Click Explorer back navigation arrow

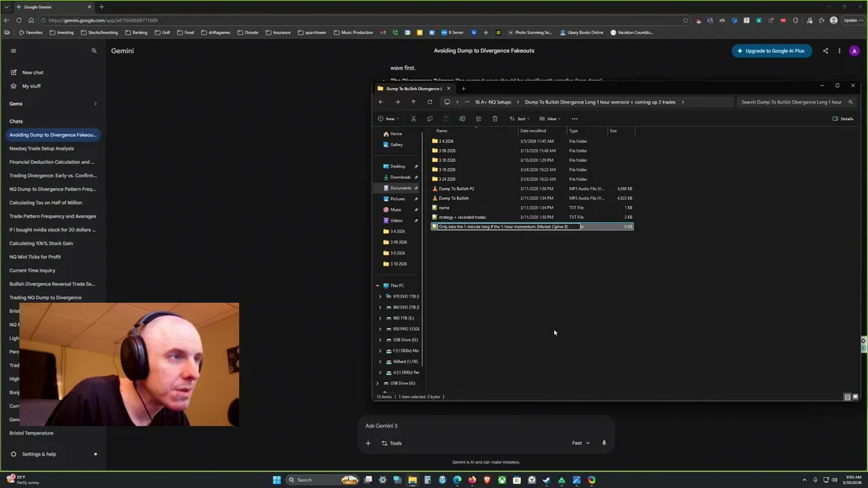click(x=381, y=102)
